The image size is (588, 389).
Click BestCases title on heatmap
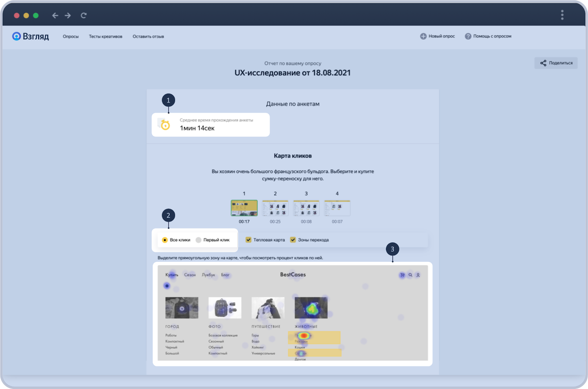[x=293, y=274]
